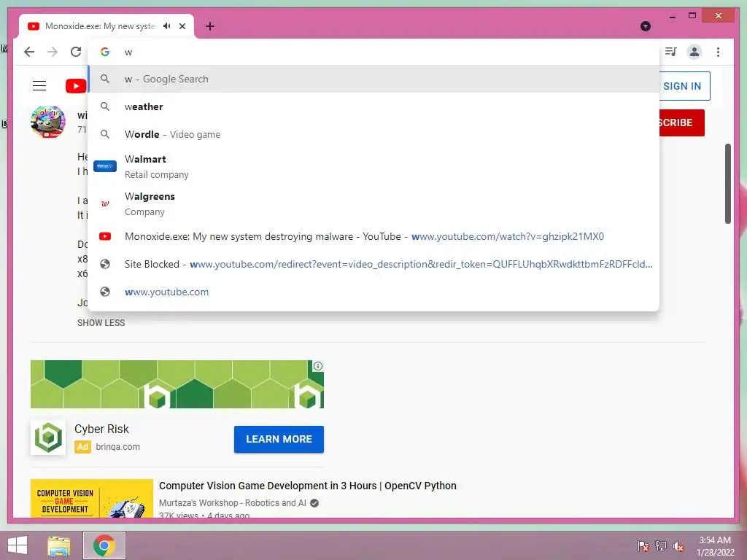Mute the tab via its speaker icon
The image size is (747, 560).
pyautogui.click(x=167, y=26)
